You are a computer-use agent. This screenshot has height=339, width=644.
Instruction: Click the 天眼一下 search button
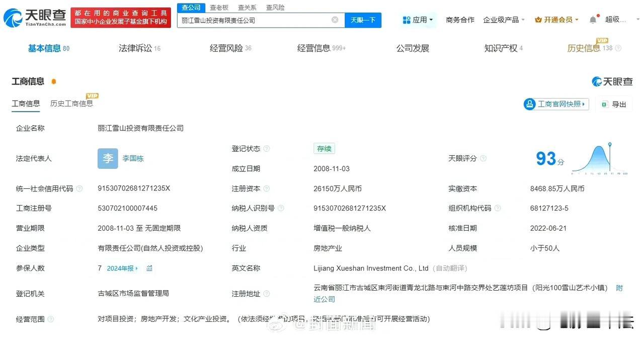click(363, 20)
